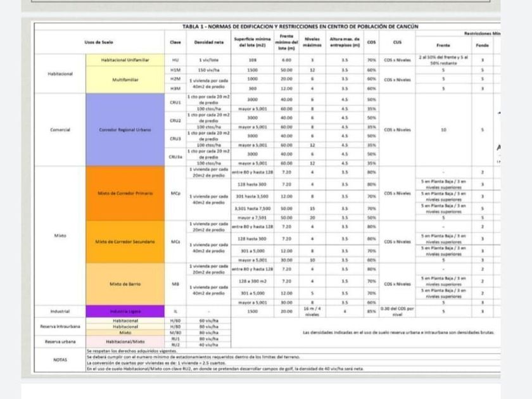
Task: Click the pink 'Habitacional/Mixto' cell
Action: pyautogui.click(x=125, y=341)
